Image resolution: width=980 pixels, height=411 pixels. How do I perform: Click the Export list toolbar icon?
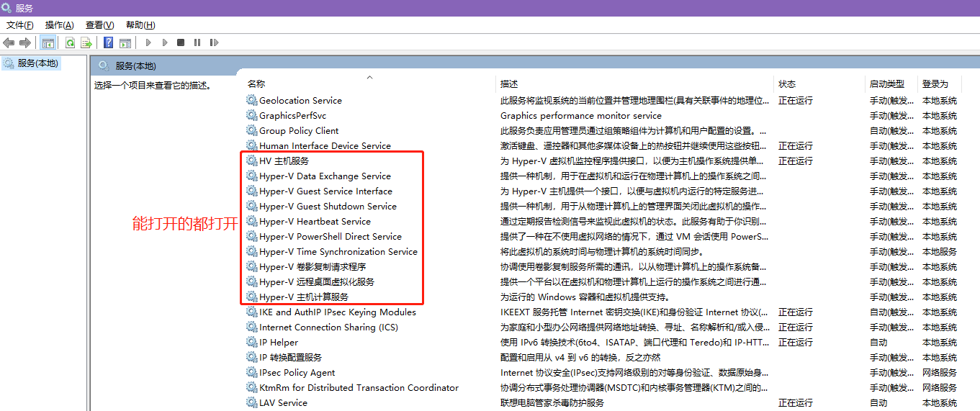pos(86,43)
